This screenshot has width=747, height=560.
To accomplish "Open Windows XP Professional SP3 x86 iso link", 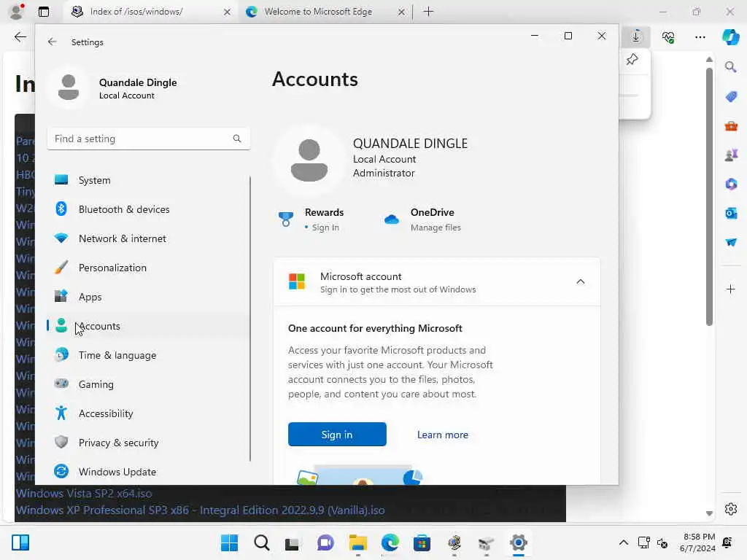I will click(x=200, y=510).
